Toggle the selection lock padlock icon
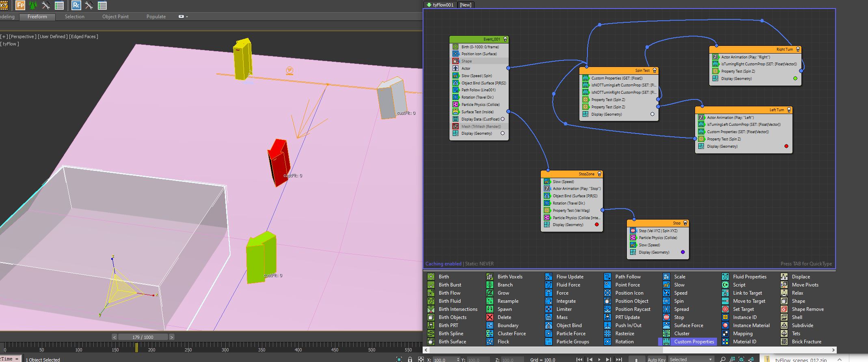The image size is (868, 362). 410,359
